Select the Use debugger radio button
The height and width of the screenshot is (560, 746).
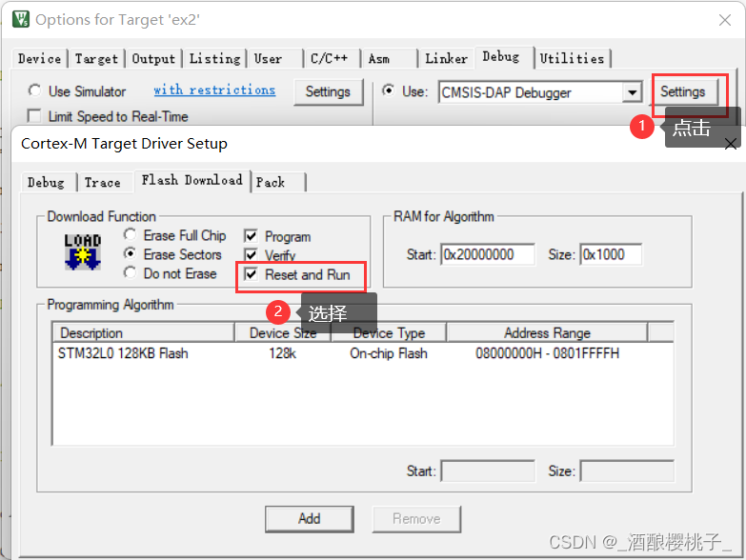click(x=388, y=90)
